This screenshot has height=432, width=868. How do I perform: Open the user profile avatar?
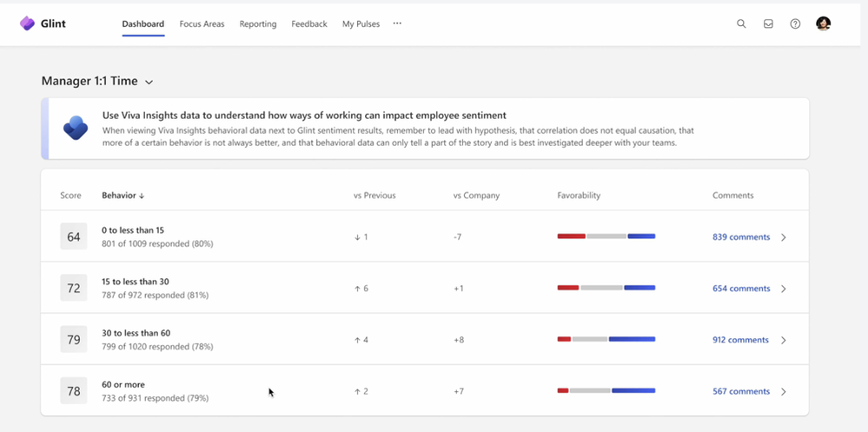pos(823,23)
